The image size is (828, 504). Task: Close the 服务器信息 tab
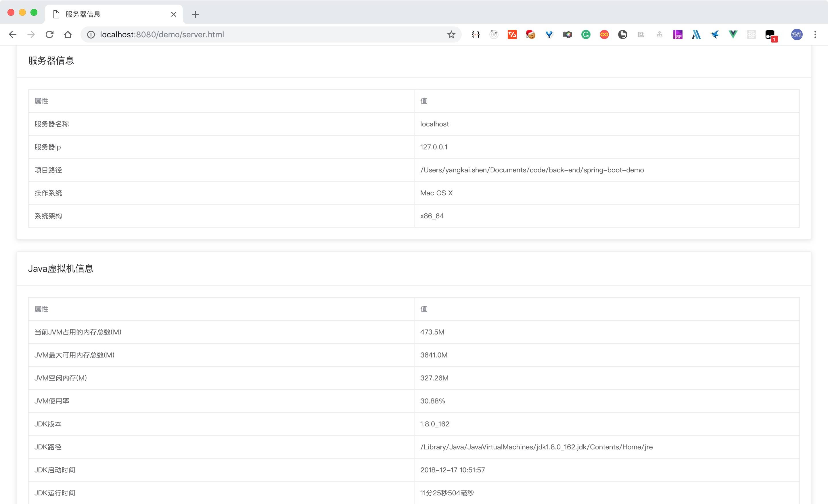tap(173, 14)
